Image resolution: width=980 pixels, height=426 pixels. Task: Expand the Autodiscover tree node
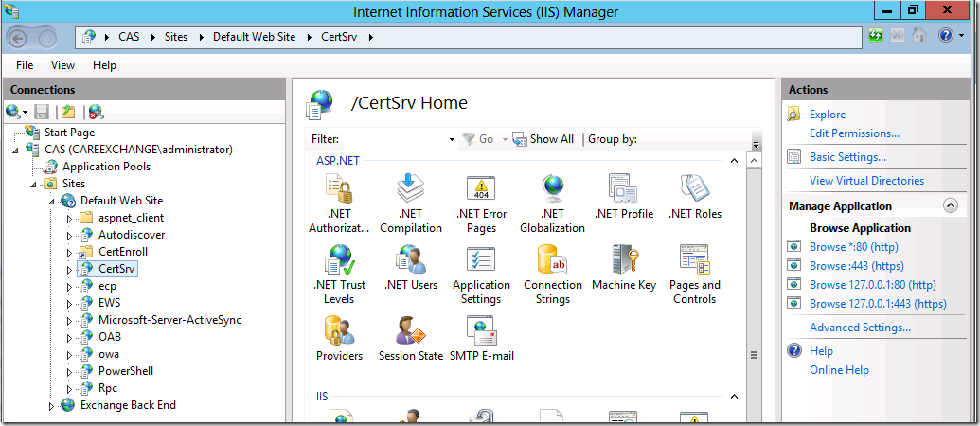pyautogui.click(x=69, y=235)
